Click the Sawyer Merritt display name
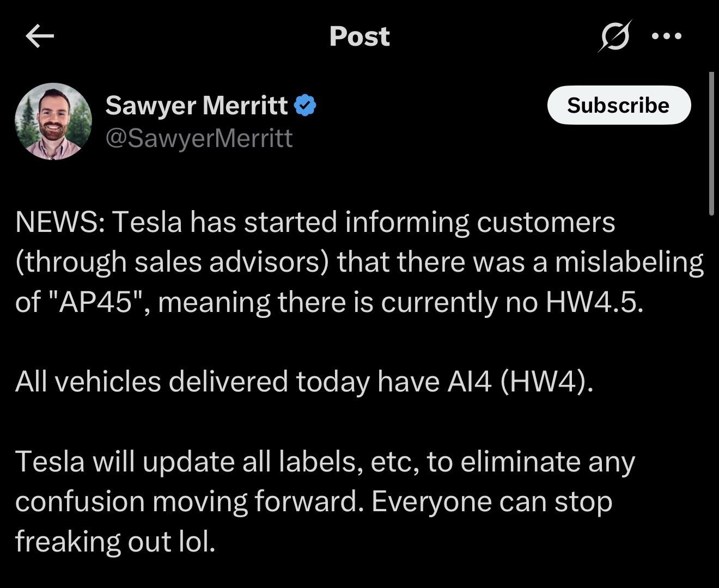This screenshot has height=588, width=719. [x=196, y=105]
